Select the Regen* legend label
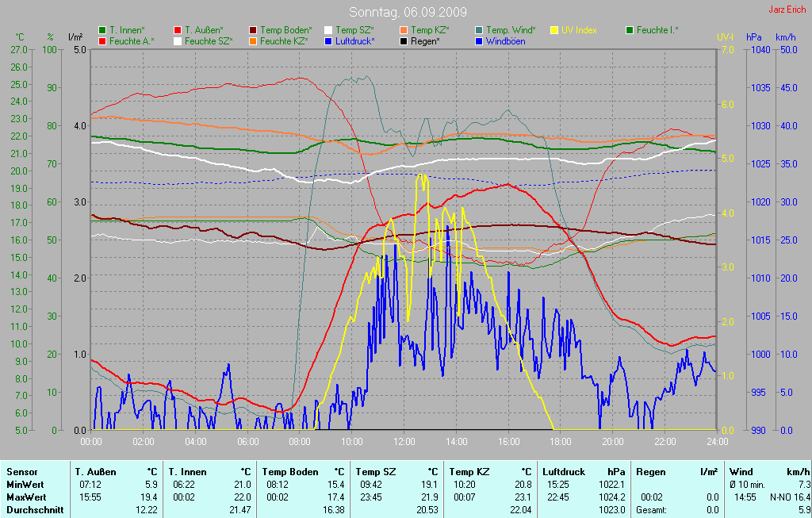812x518 pixels. point(425,41)
